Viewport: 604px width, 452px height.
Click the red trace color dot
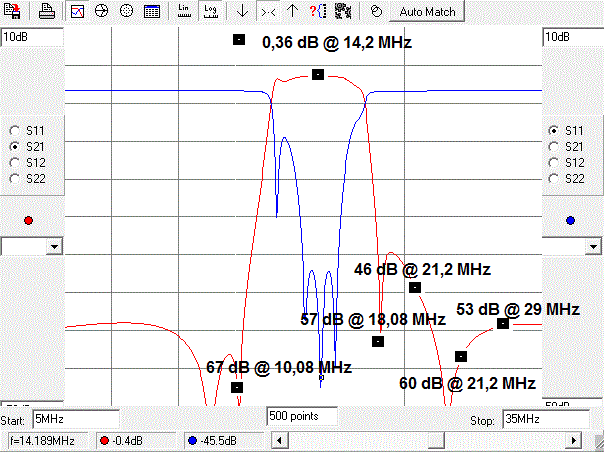click(28, 221)
